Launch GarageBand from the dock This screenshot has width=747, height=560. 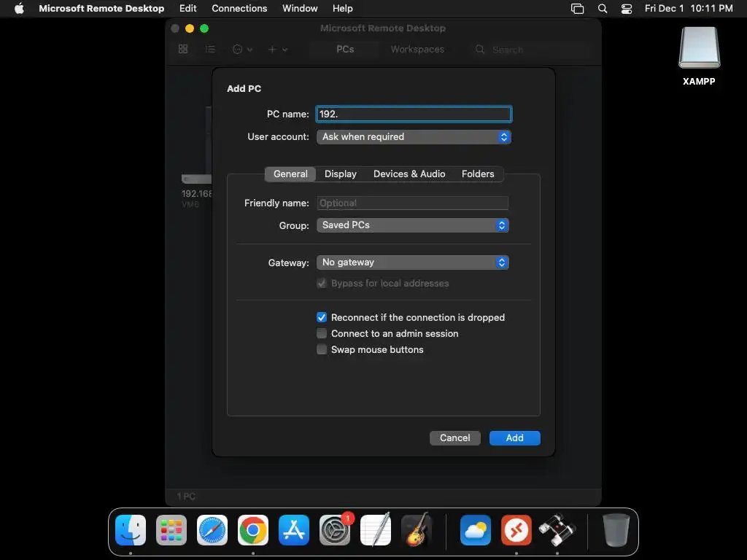417,530
